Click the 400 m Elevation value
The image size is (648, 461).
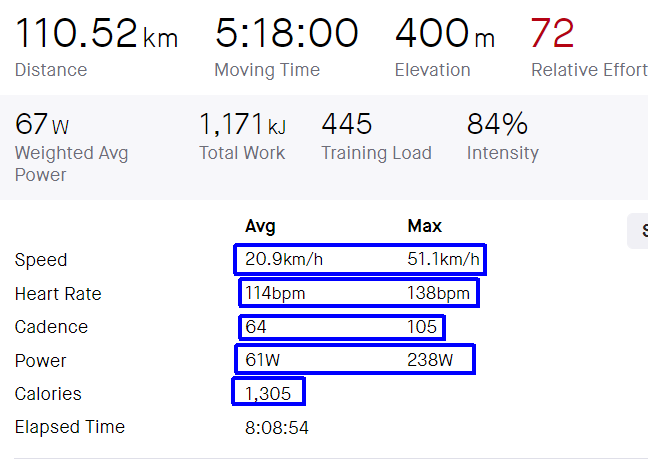tap(444, 34)
